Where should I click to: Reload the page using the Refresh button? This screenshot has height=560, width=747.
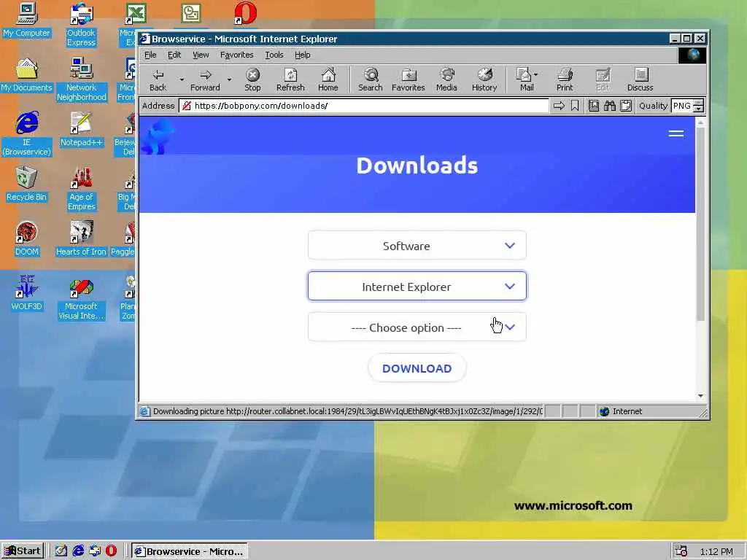tap(290, 79)
